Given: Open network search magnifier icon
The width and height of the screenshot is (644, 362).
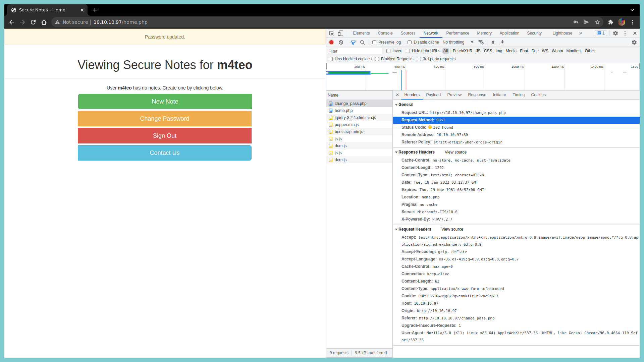Looking at the screenshot, I should pos(362,42).
